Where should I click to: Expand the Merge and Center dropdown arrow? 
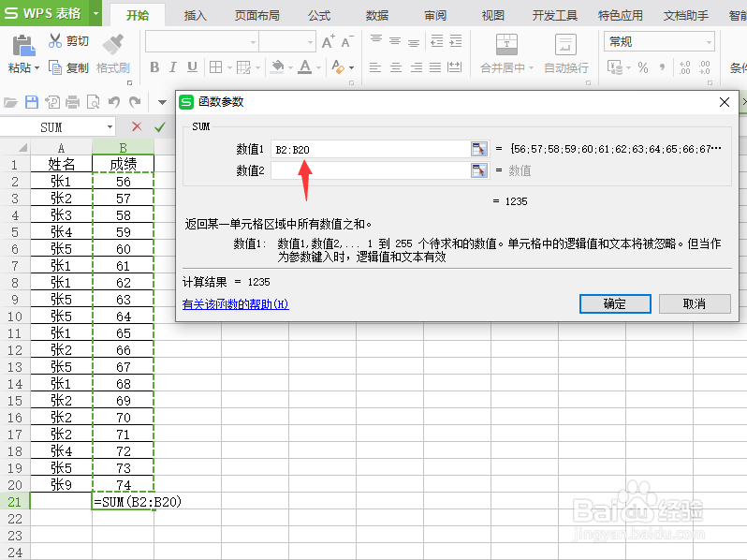(531, 67)
